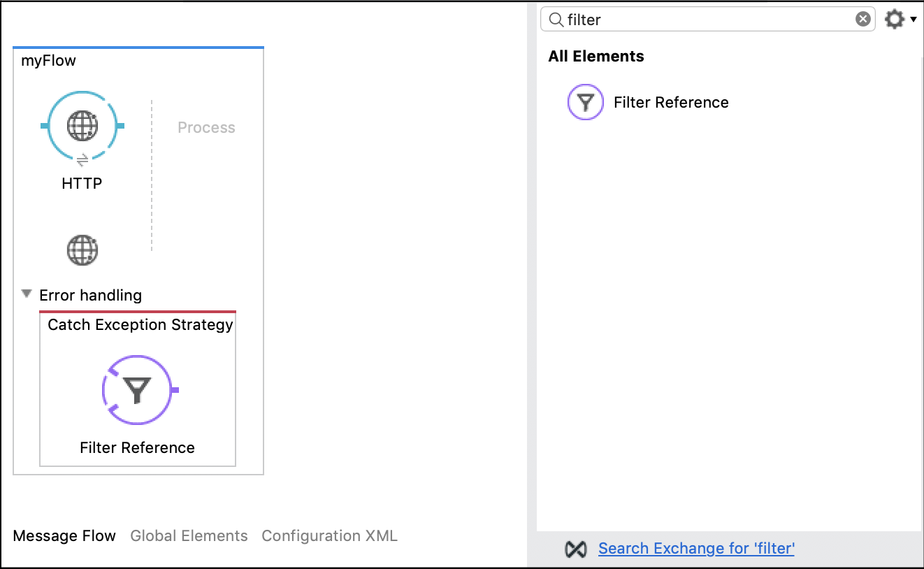Screen dimensions: 924x569
Task: Open the Search Exchange for 'filter' link
Action: 695,549
